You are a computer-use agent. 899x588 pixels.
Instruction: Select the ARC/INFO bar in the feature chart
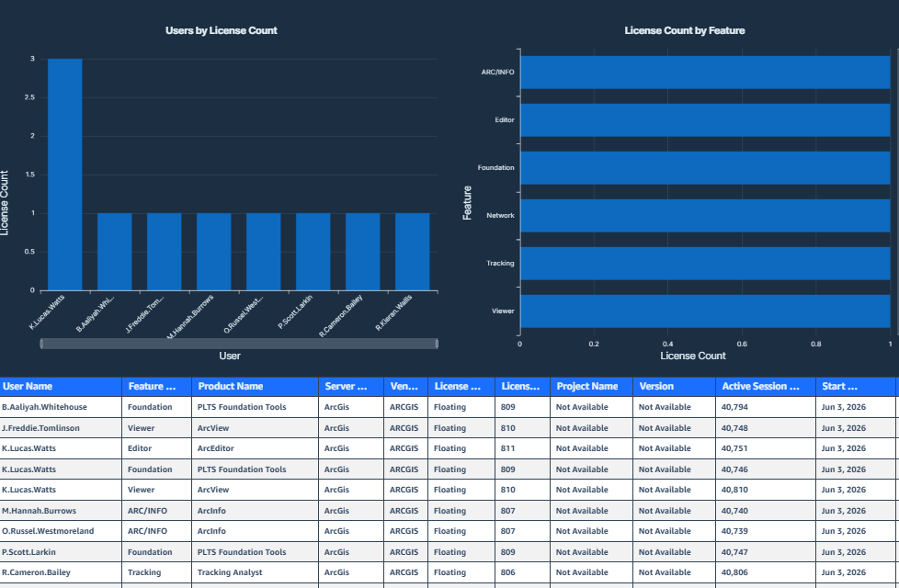(705, 73)
